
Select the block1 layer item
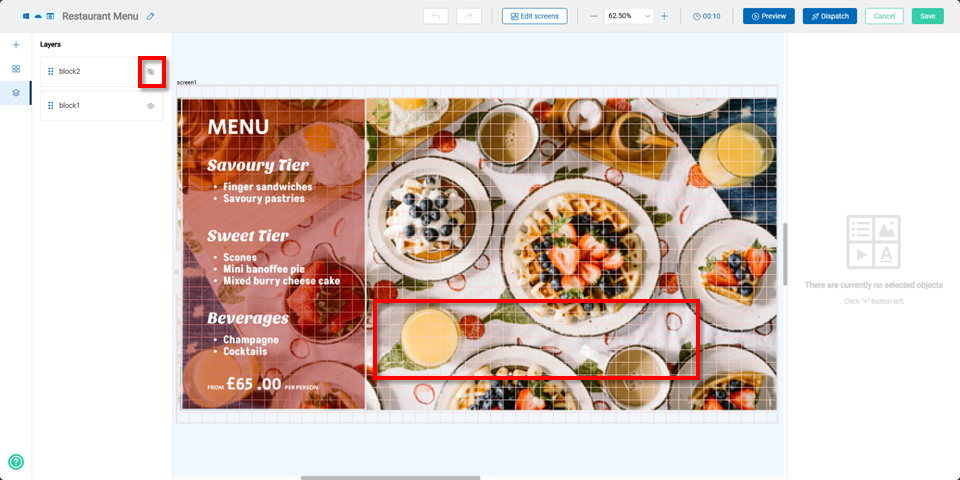tap(102, 106)
